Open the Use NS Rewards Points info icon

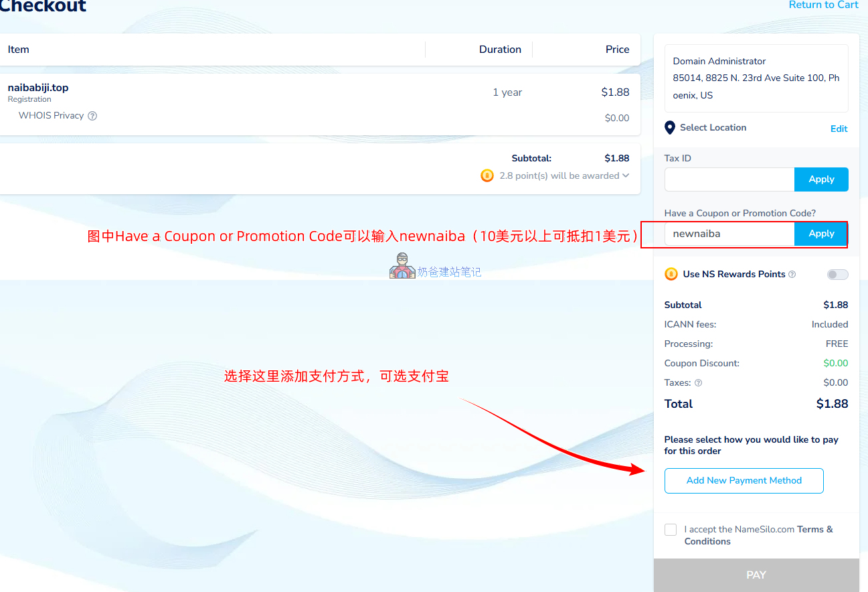pyautogui.click(x=793, y=274)
